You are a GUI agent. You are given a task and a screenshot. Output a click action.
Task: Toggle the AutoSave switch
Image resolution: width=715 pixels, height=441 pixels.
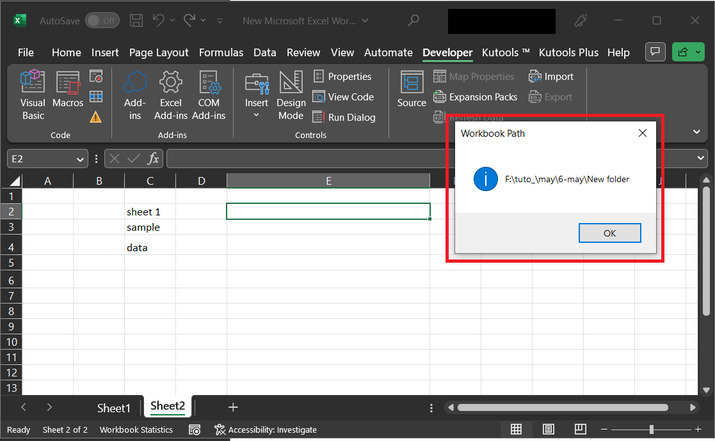[100, 20]
